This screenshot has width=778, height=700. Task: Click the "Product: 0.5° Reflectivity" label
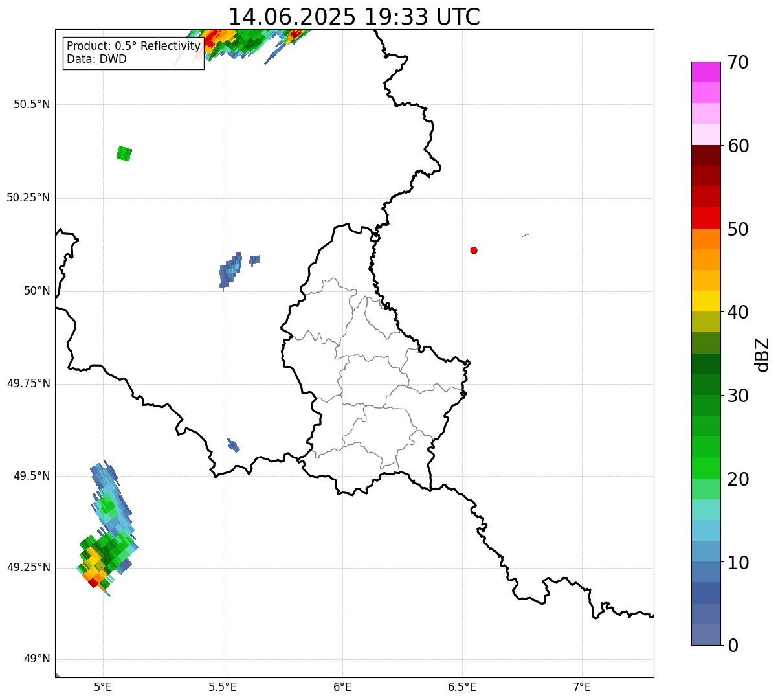(133, 47)
